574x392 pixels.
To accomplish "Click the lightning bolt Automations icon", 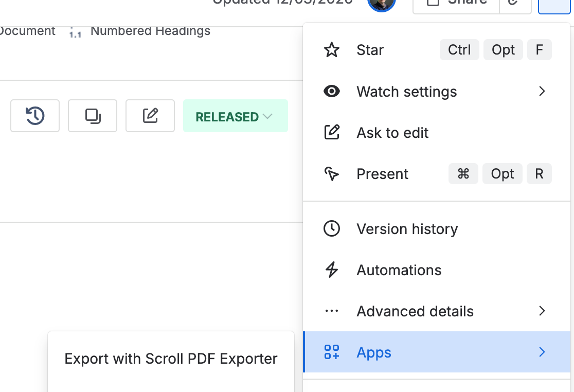I will coord(332,270).
